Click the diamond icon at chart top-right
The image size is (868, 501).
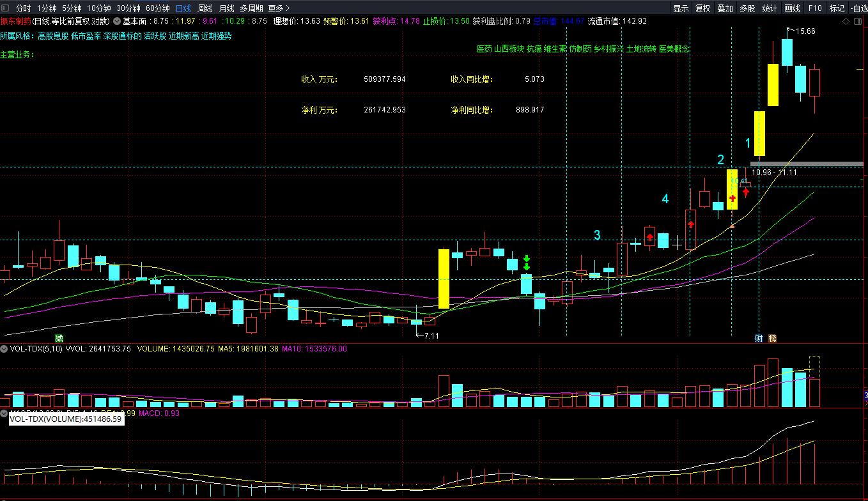click(847, 21)
